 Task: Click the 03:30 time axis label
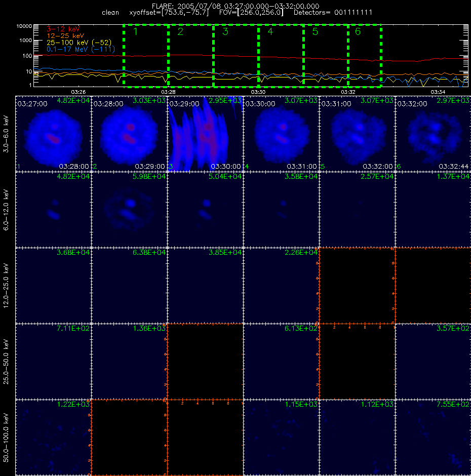(x=258, y=92)
